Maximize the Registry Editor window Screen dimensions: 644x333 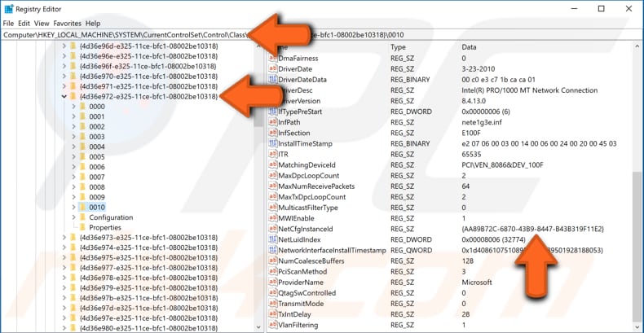(602, 9)
